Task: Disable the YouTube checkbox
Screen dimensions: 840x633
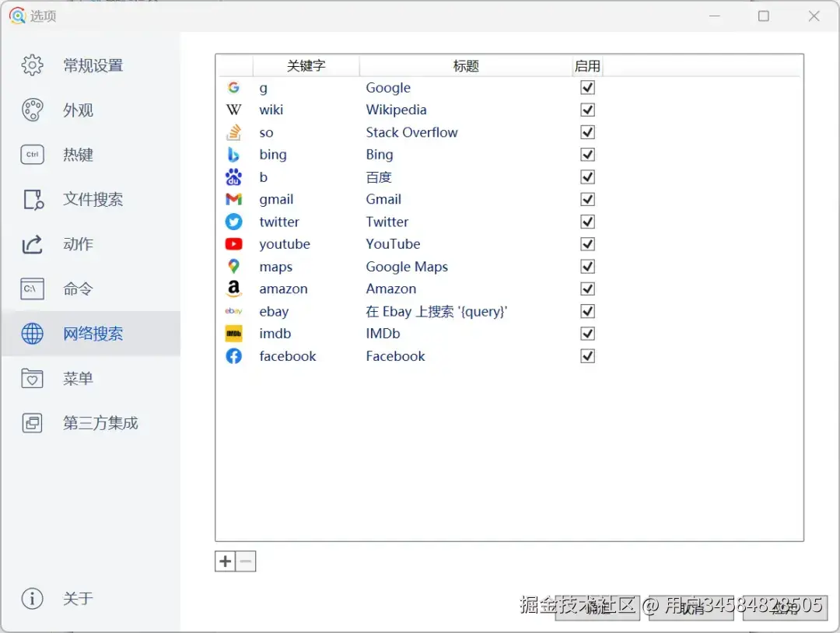Action: 588,244
